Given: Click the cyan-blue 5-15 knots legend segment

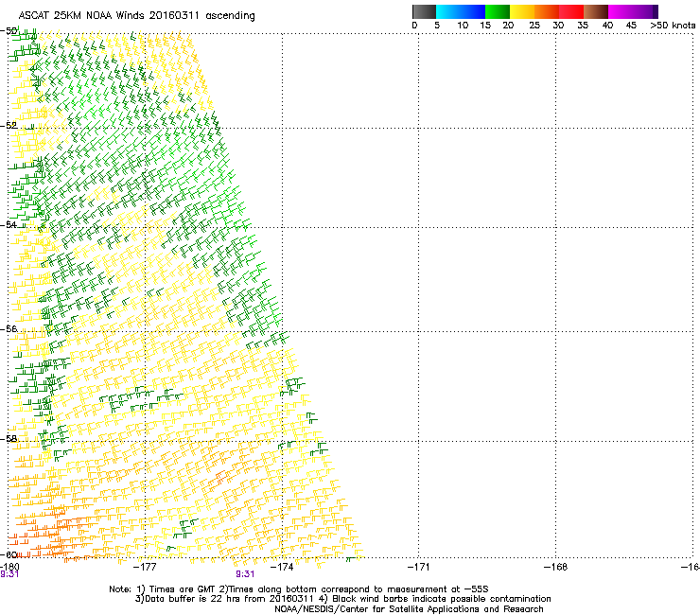Looking at the screenshot, I should [x=461, y=11].
